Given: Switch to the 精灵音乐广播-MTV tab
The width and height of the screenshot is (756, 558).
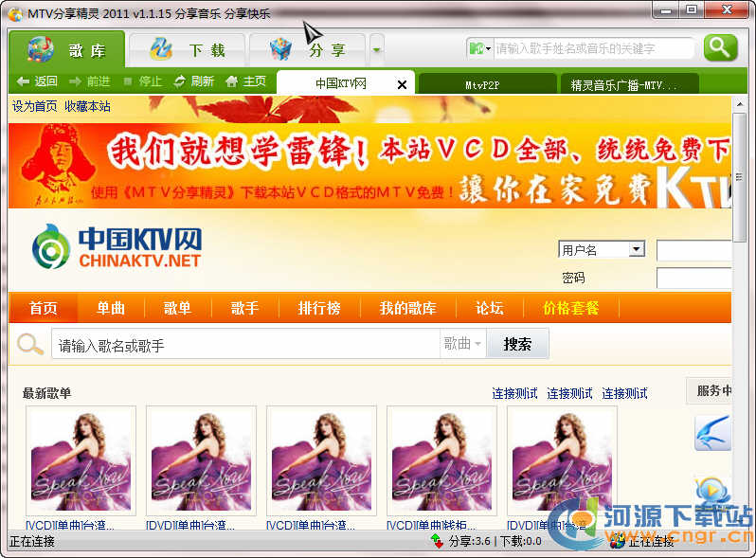Looking at the screenshot, I should click(x=628, y=85).
